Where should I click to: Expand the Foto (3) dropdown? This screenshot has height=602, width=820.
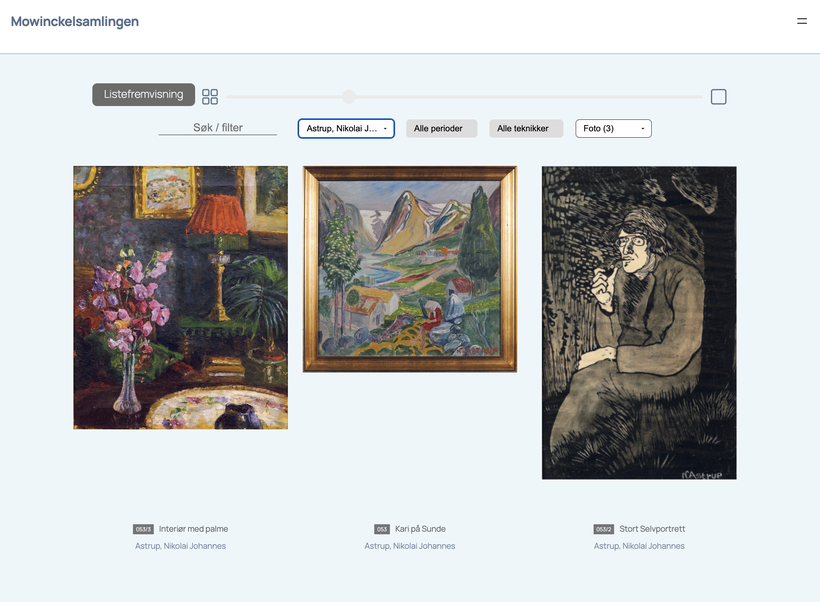point(613,129)
